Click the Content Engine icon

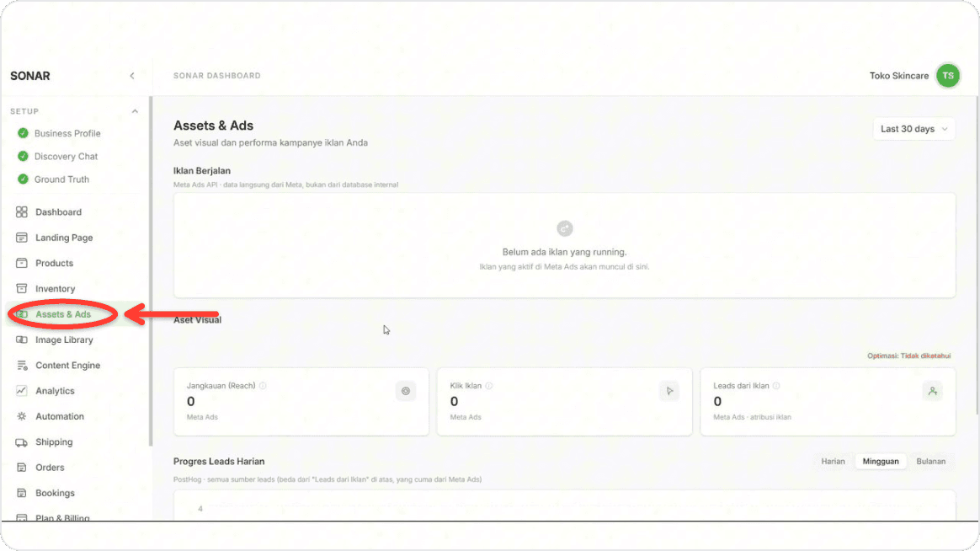(x=22, y=366)
